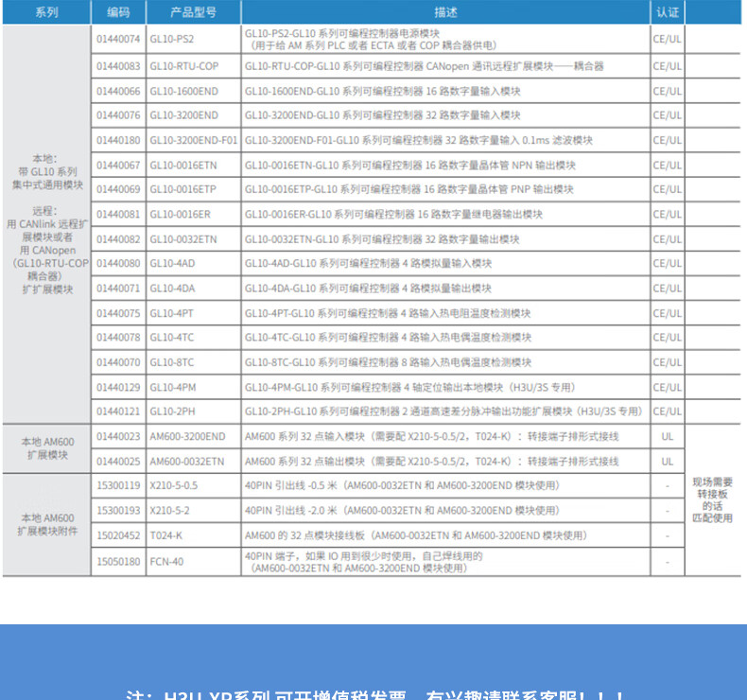747x700 pixels.
Task: Click the CE/UL cell for GL10-PS2
Action: (x=668, y=39)
